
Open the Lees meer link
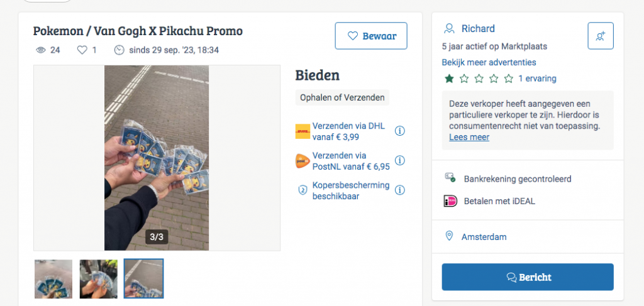[469, 137]
